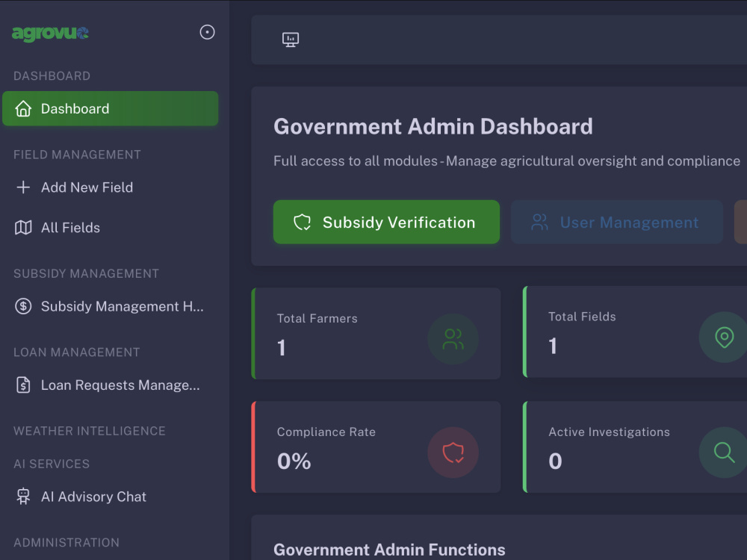The height and width of the screenshot is (560, 747).
Task: Click the shield icon on Subsidy Verification
Action: click(302, 222)
